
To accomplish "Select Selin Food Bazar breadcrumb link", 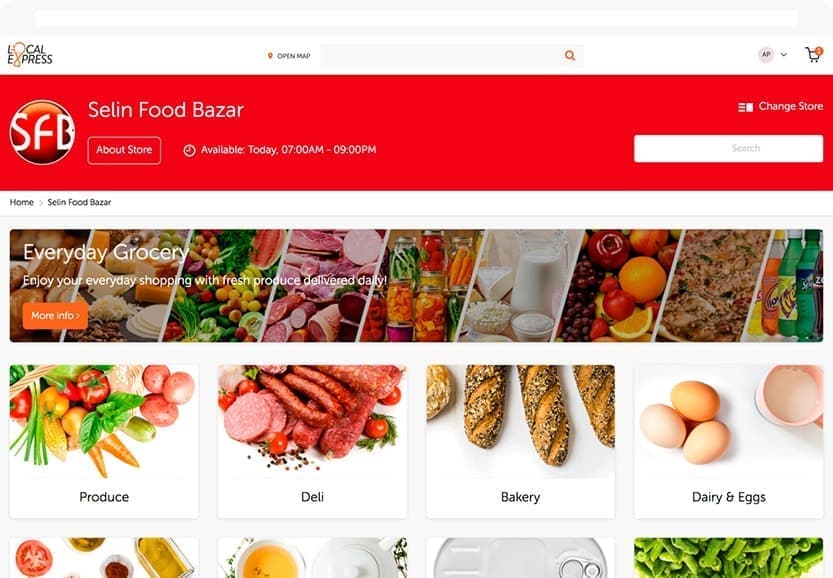I will coord(79,202).
